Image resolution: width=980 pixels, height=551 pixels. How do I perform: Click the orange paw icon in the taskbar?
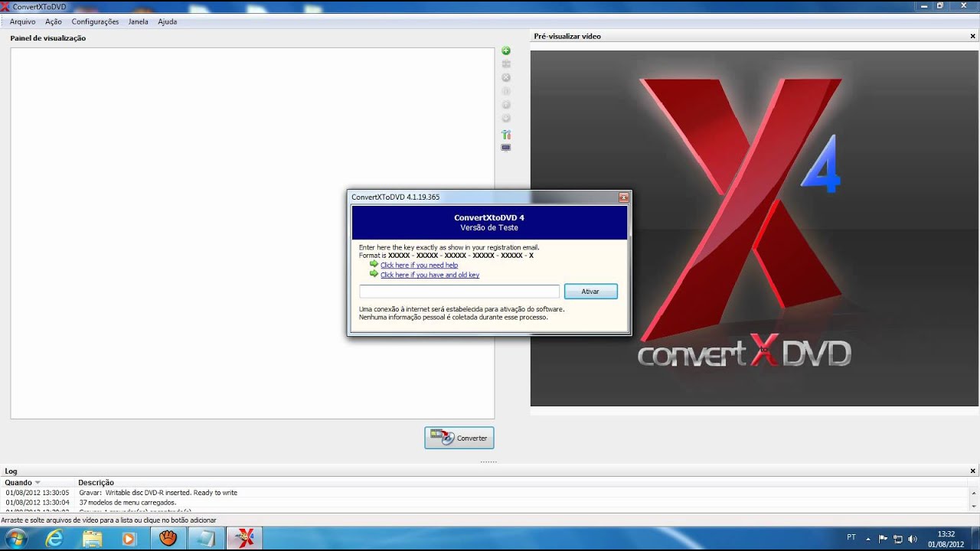(168, 539)
